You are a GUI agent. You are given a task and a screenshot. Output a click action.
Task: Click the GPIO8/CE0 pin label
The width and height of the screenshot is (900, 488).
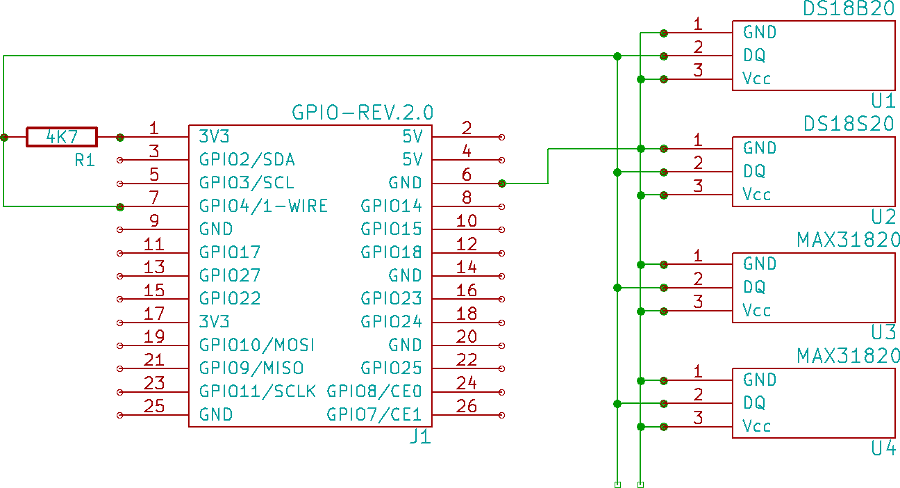point(374,392)
